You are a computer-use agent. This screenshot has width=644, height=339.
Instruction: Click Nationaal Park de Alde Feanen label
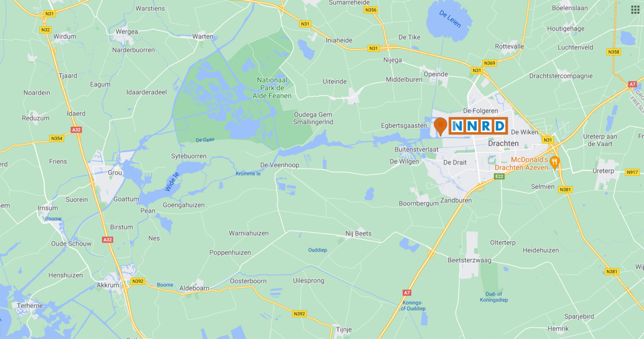click(272, 88)
